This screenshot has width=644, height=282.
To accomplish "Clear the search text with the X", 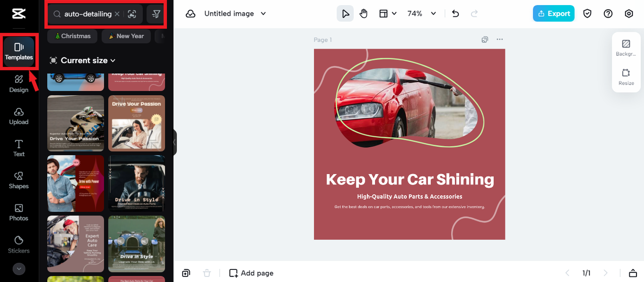I will click(117, 14).
